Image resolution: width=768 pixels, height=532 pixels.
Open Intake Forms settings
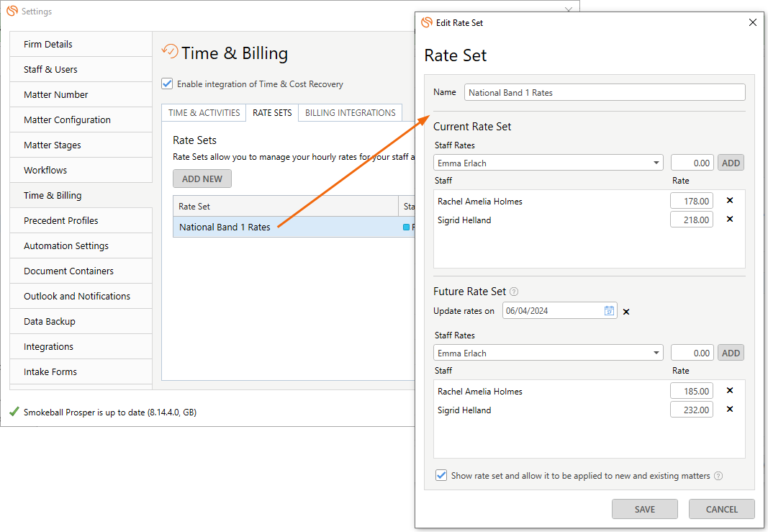tap(81, 371)
